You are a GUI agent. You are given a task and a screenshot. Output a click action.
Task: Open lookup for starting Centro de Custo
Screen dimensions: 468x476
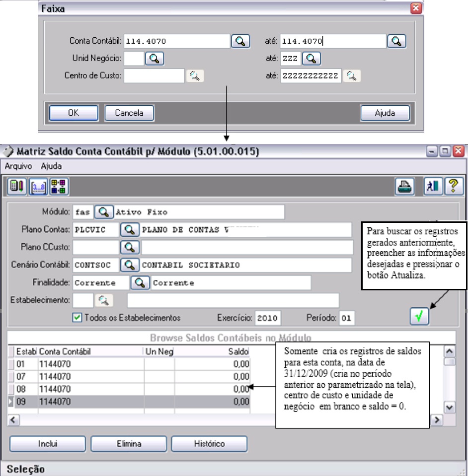click(194, 75)
